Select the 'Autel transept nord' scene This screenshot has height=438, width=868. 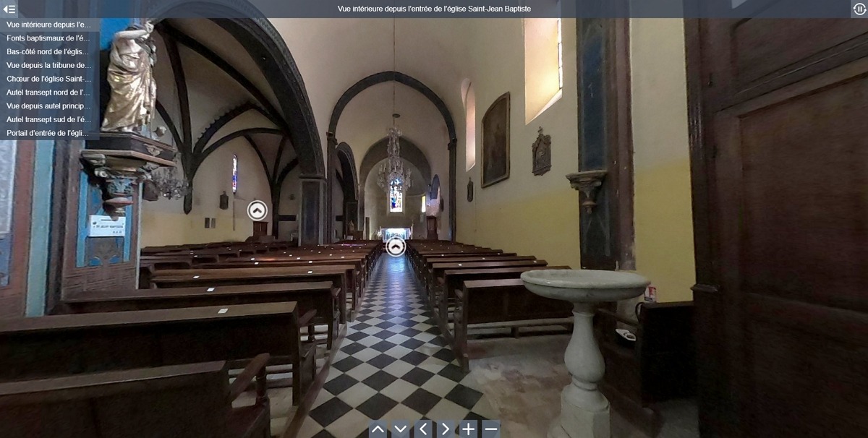pyautogui.click(x=49, y=93)
